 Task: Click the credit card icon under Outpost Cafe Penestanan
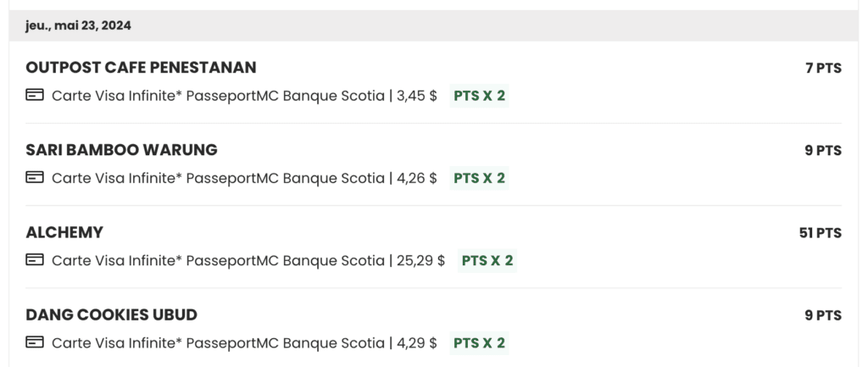(x=35, y=96)
